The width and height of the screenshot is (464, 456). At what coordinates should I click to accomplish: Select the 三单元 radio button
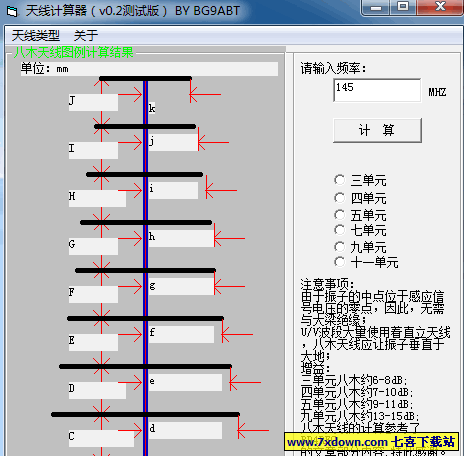pos(340,180)
